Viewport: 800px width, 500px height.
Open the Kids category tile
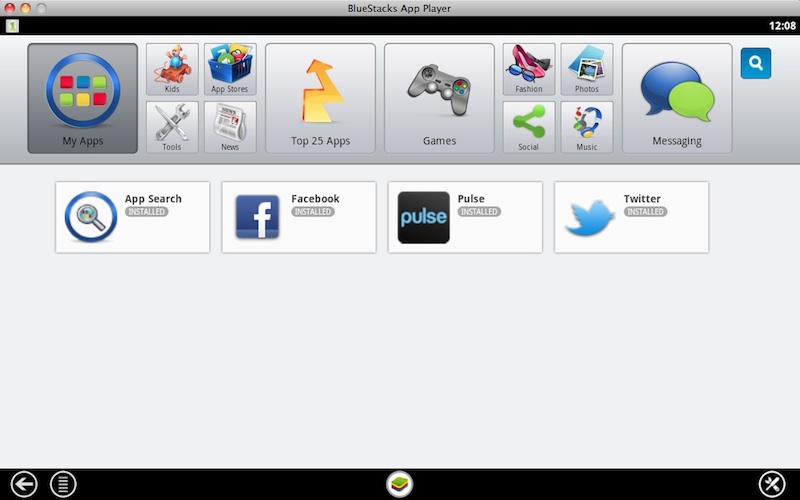(172, 69)
